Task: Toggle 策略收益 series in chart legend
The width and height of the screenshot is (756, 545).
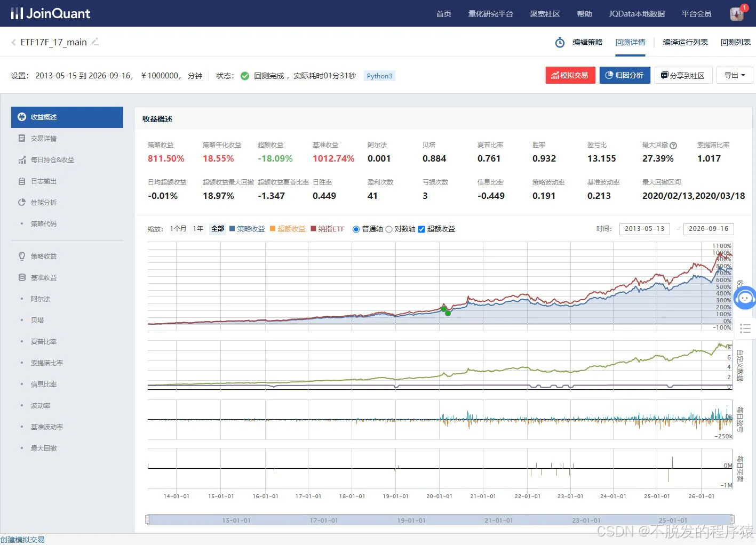Action: [247, 229]
